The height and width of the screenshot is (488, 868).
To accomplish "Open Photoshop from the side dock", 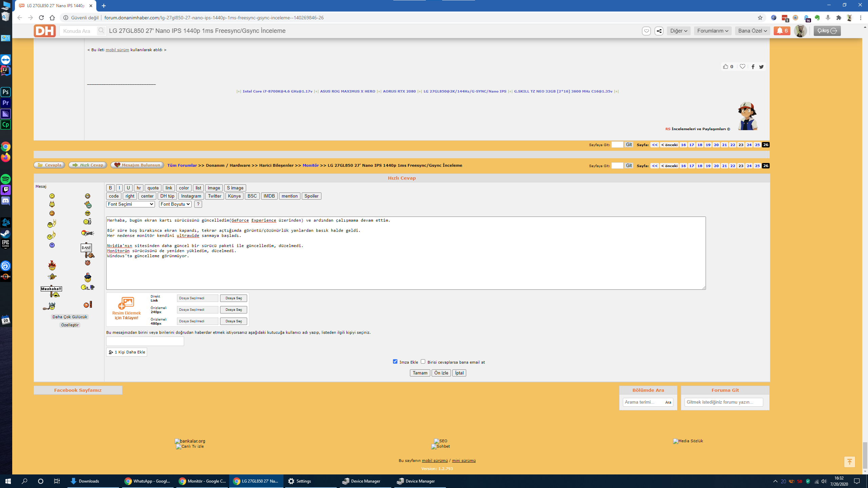I will tap(6, 92).
